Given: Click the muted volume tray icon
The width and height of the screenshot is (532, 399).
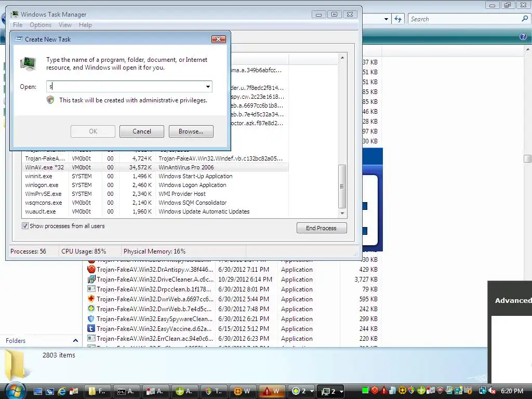Looking at the screenshot, I should (x=492, y=391).
